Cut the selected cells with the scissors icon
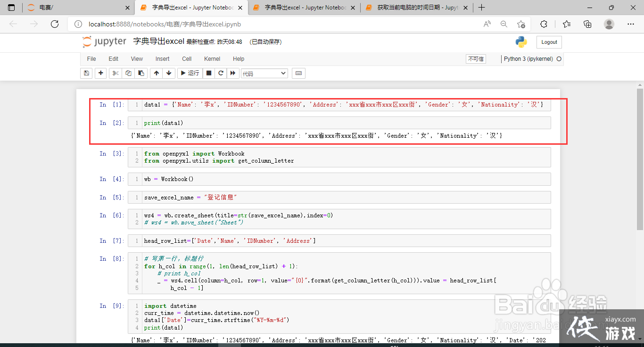This screenshot has height=347, width=644. 115,73
